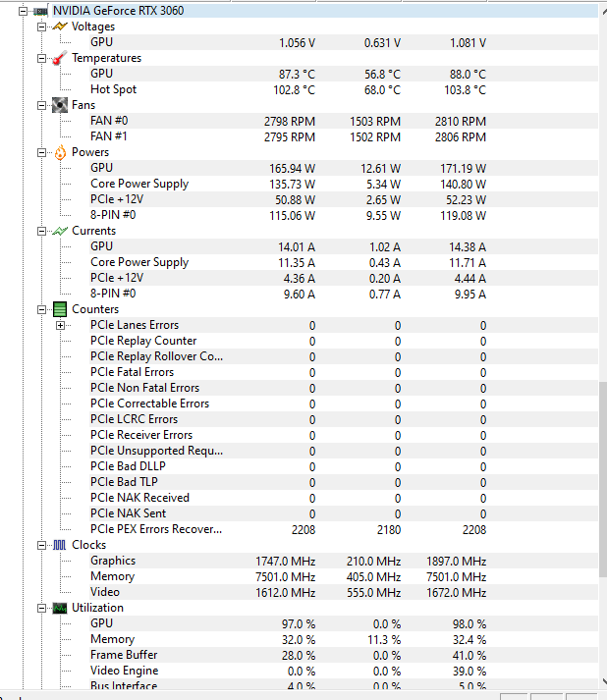Collapse the NVIDIA GeForce RTX 3060 tree
This screenshot has width=607, height=700.
[x=23, y=11]
